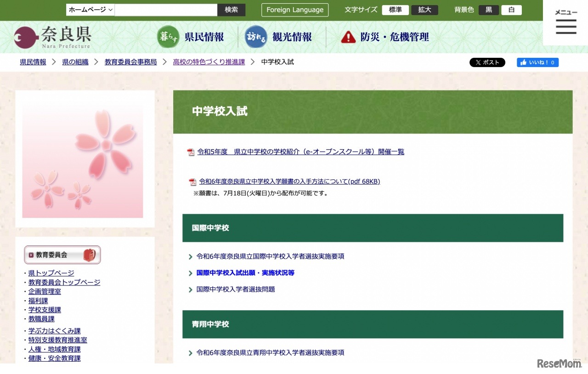Image resolution: width=588 pixels, height=374 pixels.
Task: Switch background color to 白
Action: [x=511, y=9]
